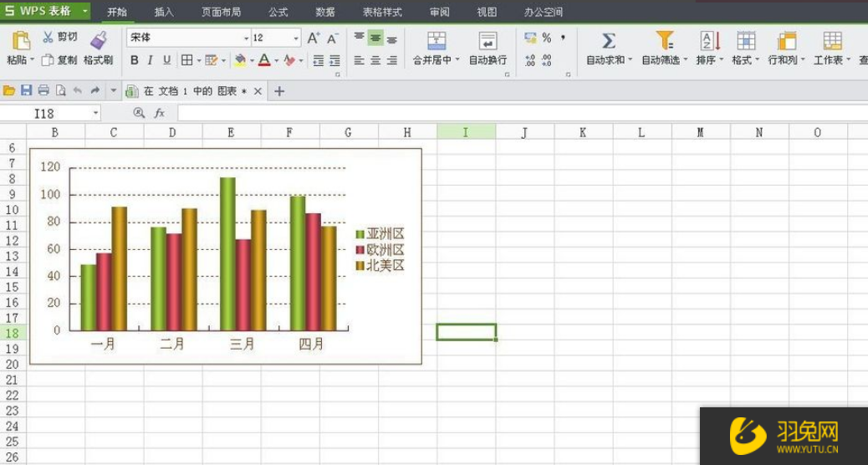Open the font size 12 dropdown
The height and width of the screenshot is (465, 868).
click(296, 38)
